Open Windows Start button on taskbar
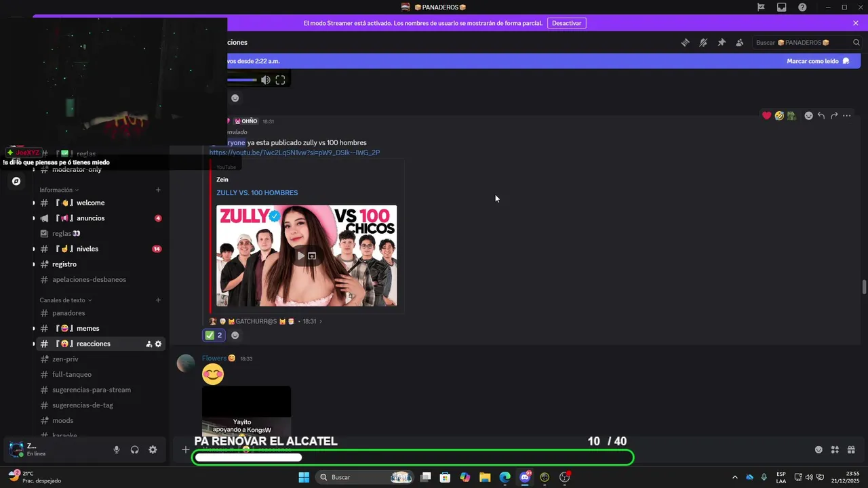This screenshot has height=488, width=868. (x=304, y=477)
